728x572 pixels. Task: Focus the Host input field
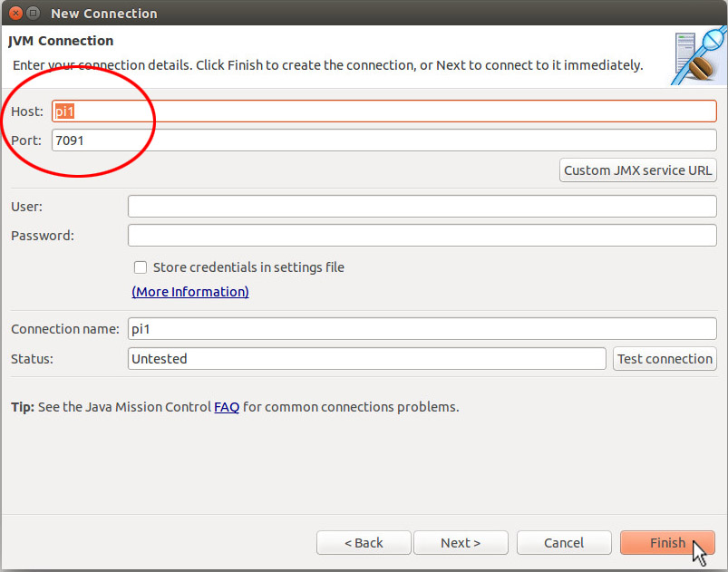pos(384,111)
